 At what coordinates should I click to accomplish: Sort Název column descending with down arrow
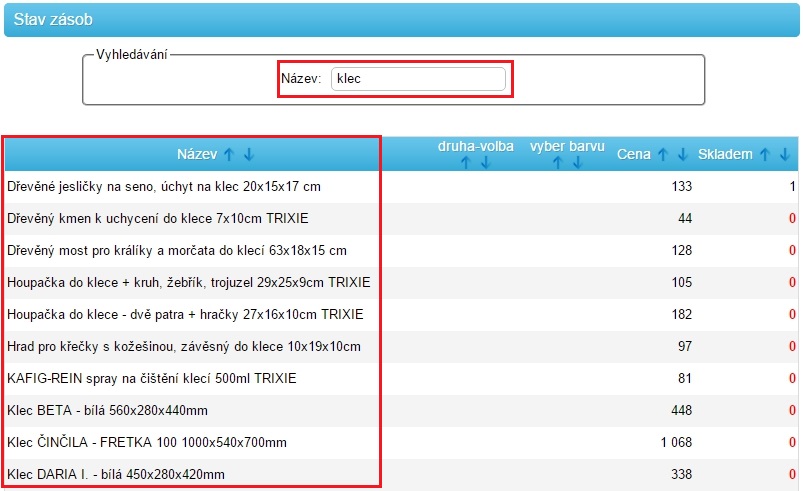coord(249,155)
